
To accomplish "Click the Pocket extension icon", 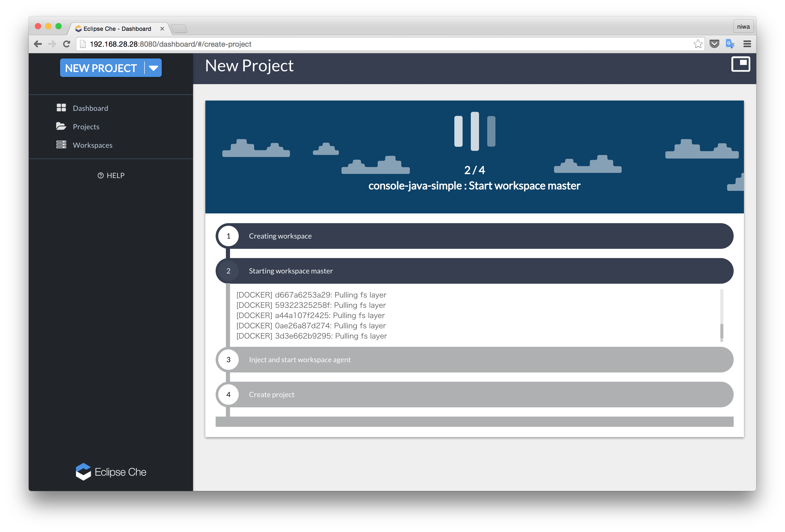I will [x=714, y=44].
